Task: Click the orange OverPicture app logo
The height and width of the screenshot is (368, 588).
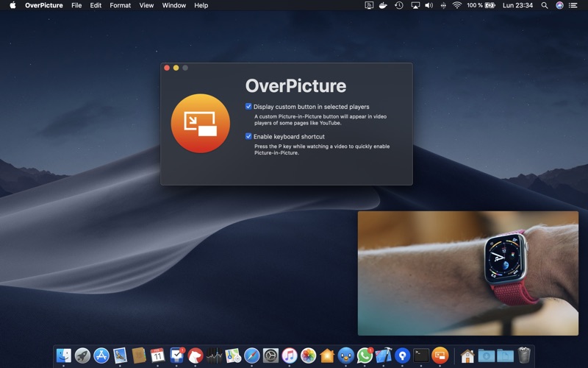Action: tap(200, 123)
